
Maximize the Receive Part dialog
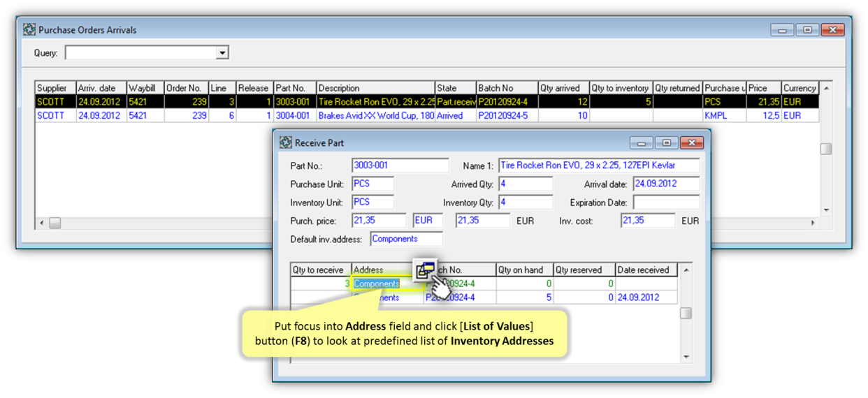click(666, 143)
